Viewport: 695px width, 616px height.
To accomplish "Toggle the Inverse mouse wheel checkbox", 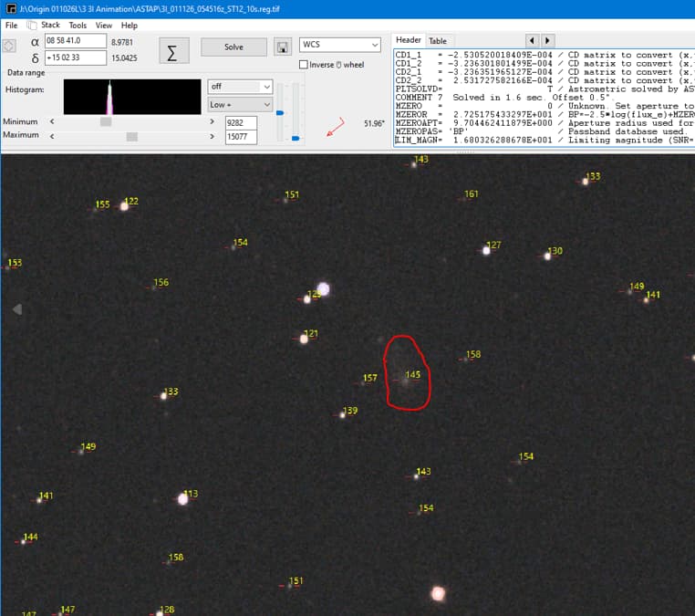I will [304, 65].
